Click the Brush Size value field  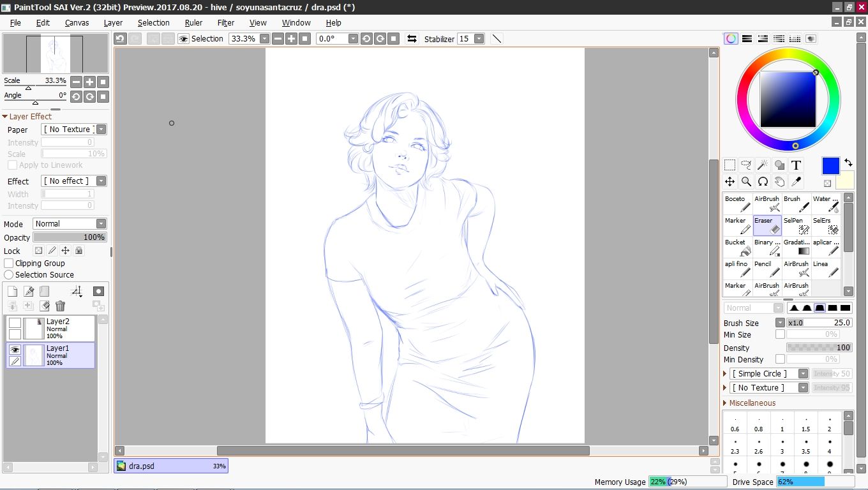[x=819, y=323]
